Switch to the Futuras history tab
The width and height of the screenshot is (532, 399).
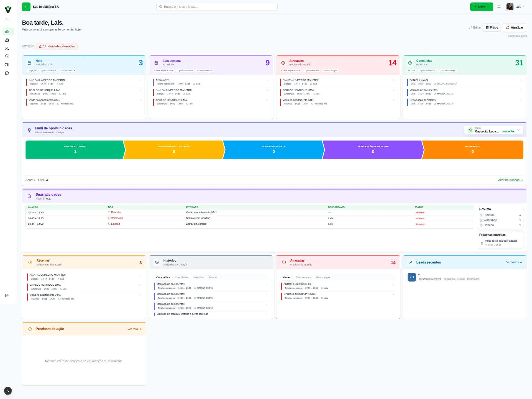pyautogui.click(x=213, y=277)
